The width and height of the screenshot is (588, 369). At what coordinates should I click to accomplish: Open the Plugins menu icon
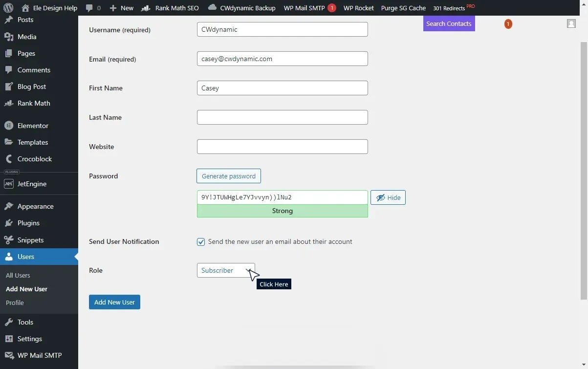(8, 223)
